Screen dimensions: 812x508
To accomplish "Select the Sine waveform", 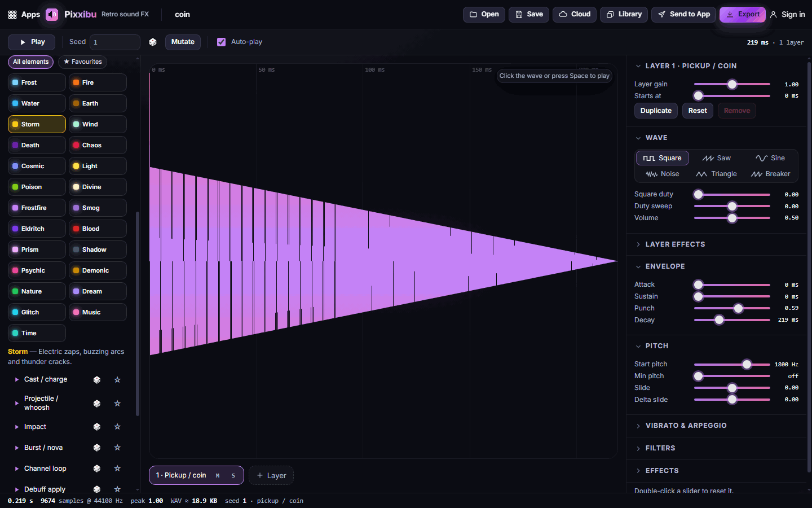I will (x=770, y=159).
